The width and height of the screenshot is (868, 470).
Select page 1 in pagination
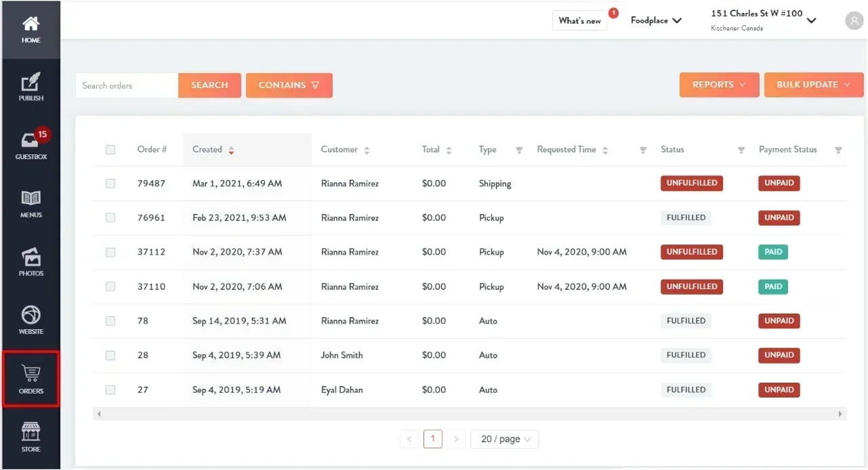(x=433, y=439)
